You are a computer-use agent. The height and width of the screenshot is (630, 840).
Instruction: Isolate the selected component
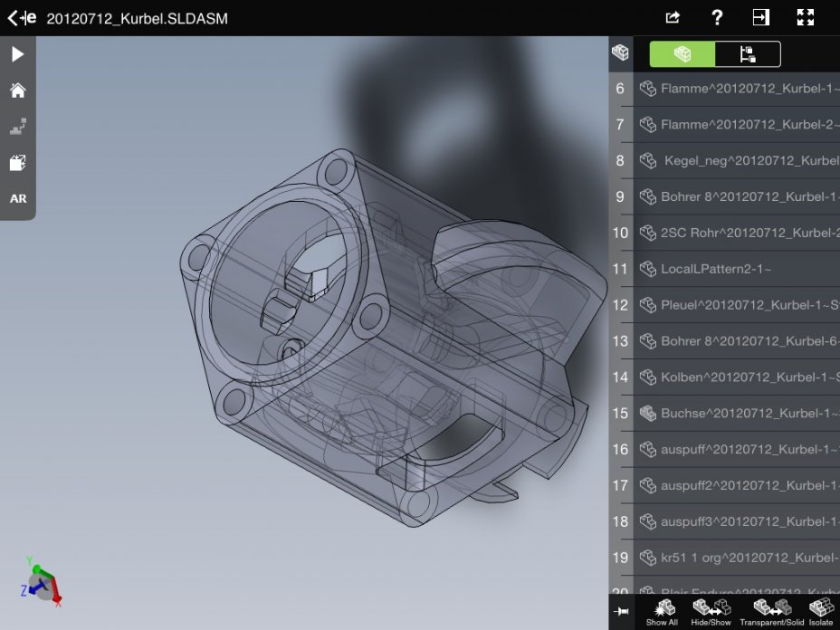(x=821, y=612)
